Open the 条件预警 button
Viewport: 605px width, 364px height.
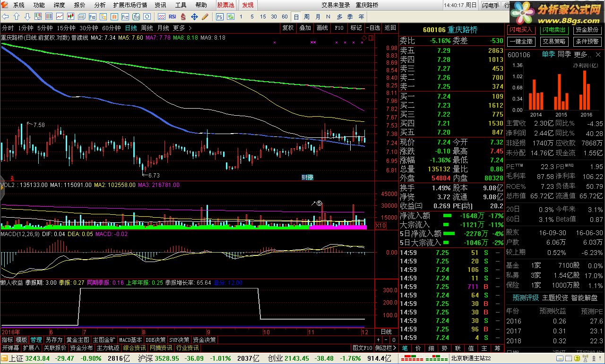[x=587, y=41]
